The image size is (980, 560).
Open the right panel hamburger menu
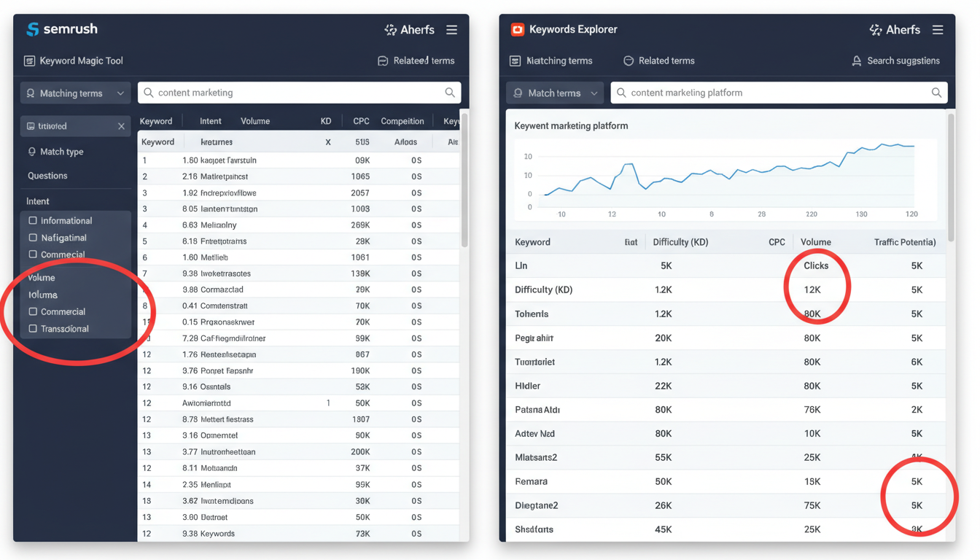(938, 29)
